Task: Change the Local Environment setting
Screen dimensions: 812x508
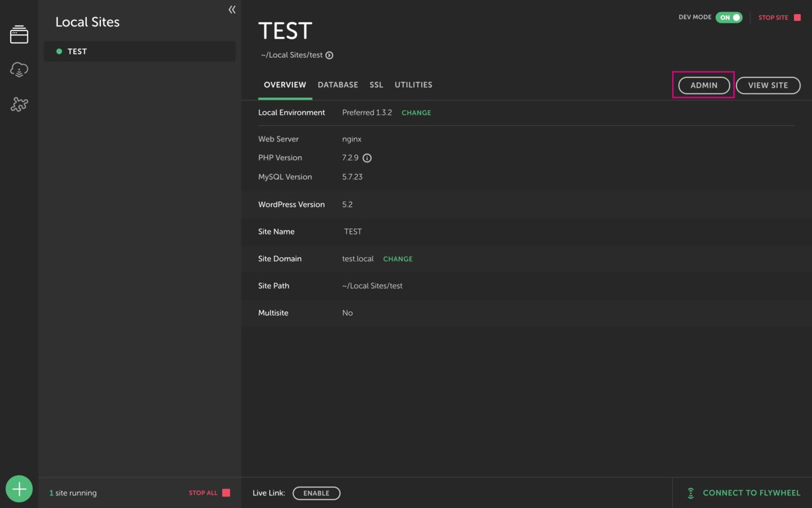Action: [416, 113]
